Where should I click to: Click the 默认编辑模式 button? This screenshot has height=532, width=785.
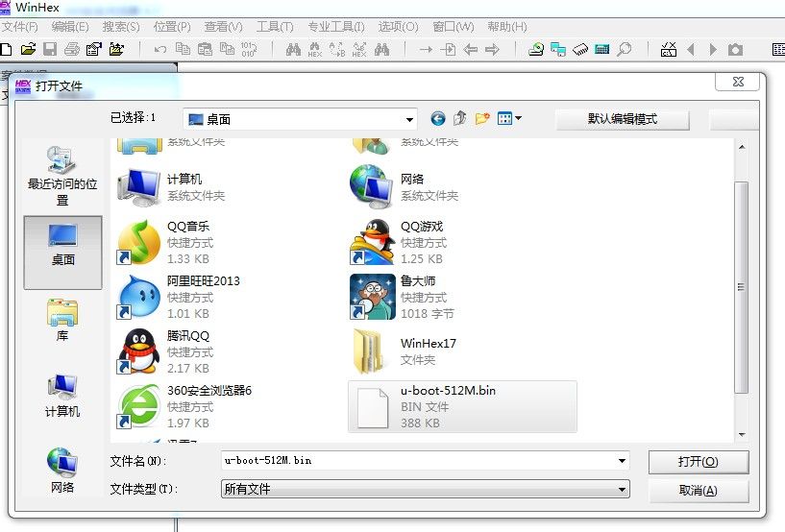623,119
